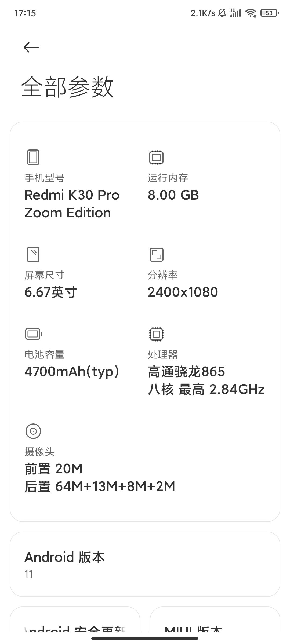The height and width of the screenshot is (644, 290).
Task: Open the Android 版本 entry
Action: pyautogui.click(x=145, y=565)
